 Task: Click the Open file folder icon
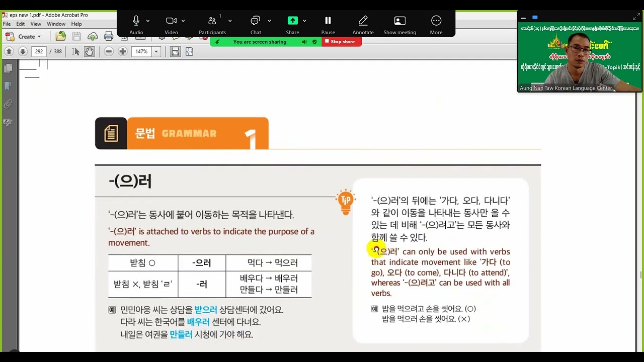(x=61, y=36)
